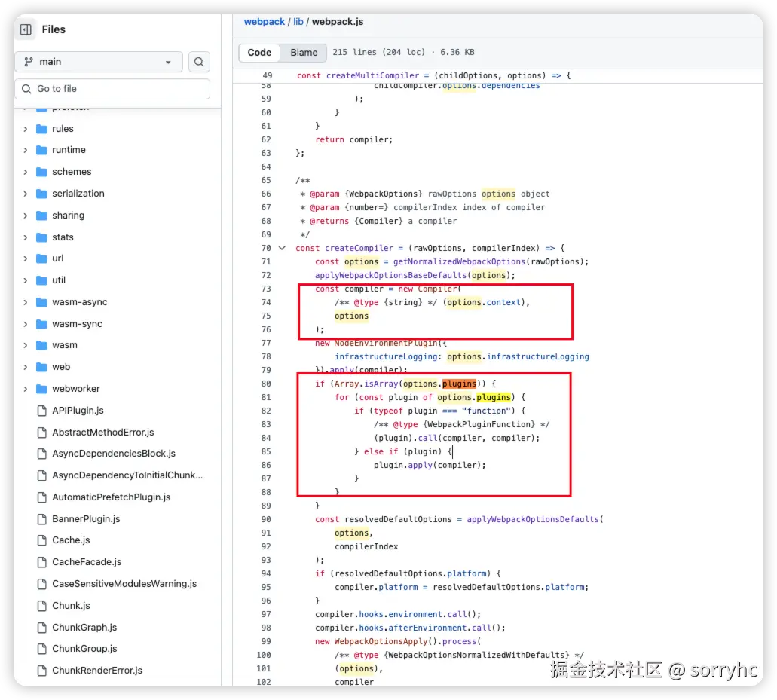Expand the util folder chevron

tap(26, 280)
